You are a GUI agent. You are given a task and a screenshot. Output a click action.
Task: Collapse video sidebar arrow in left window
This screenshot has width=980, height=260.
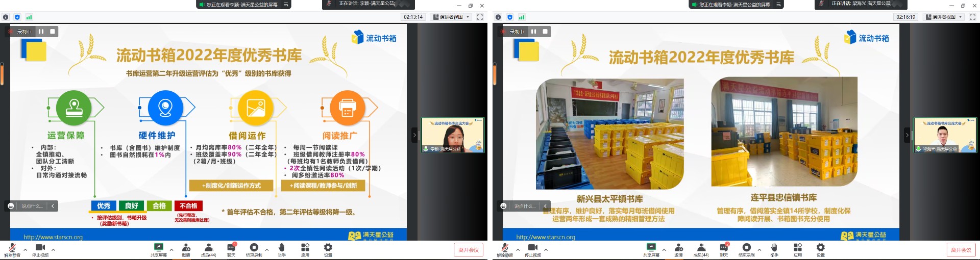pos(414,135)
